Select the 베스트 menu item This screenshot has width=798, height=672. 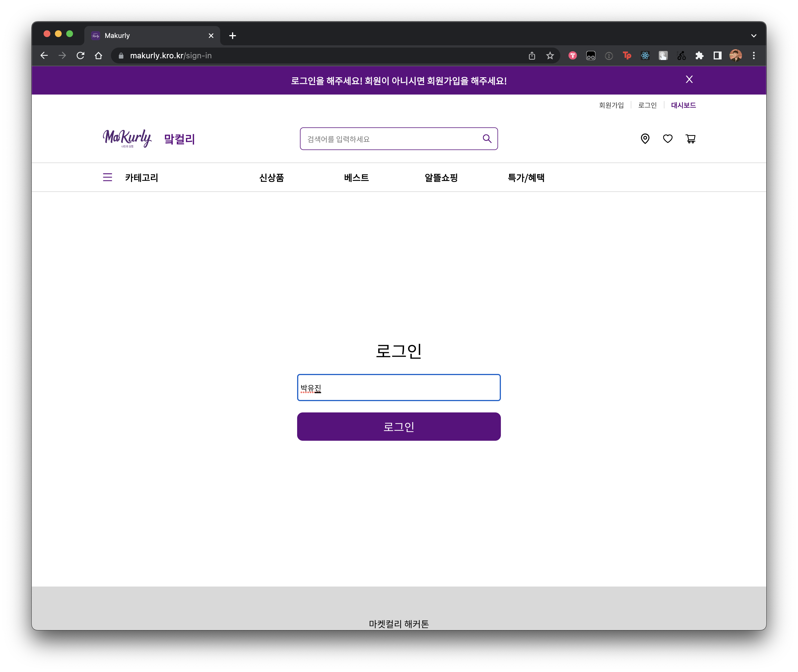pos(356,177)
